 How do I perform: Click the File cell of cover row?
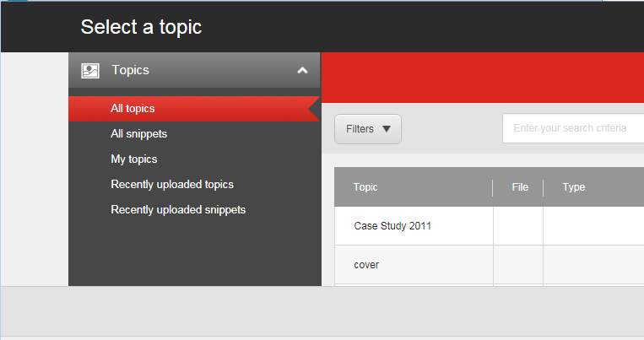(x=518, y=265)
